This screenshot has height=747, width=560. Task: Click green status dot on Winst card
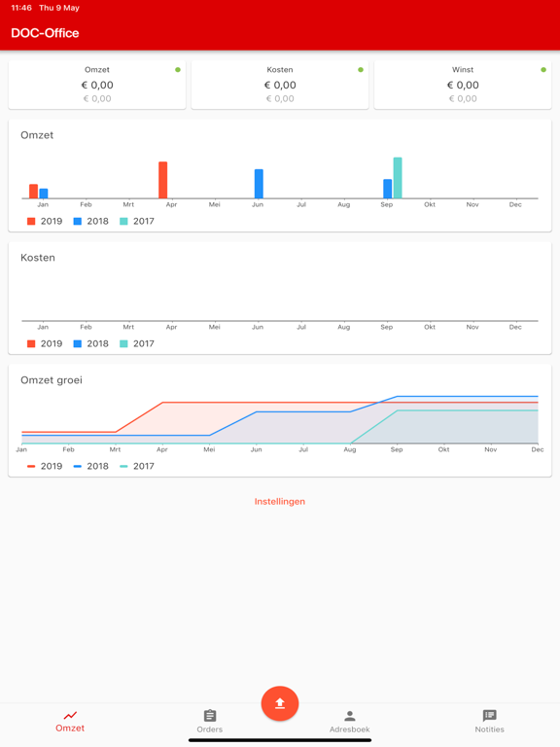pos(543,70)
